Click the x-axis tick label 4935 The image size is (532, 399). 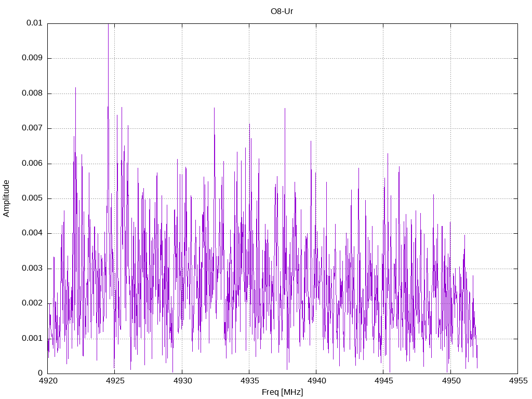pyautogui.click(x=250, y=381)
